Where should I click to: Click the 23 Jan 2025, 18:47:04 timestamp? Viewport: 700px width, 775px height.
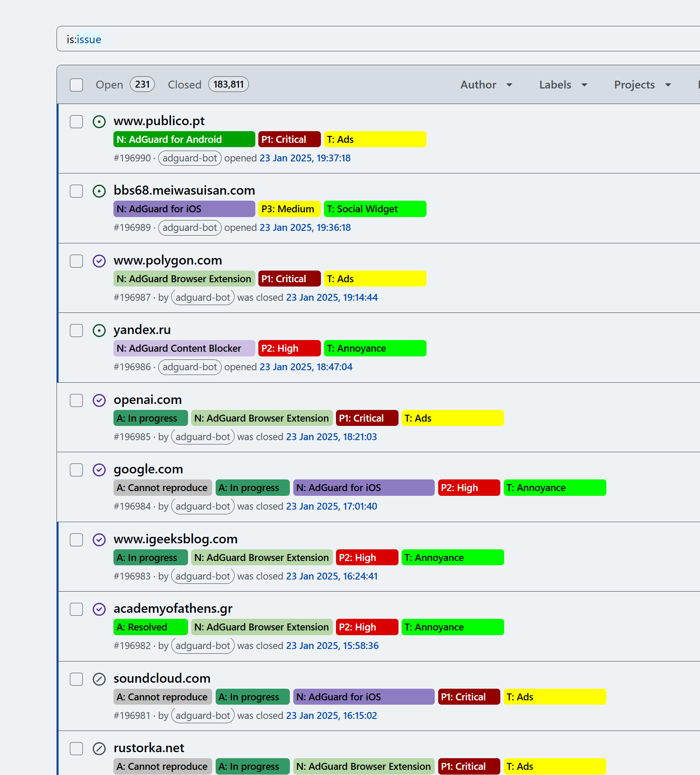306,367
